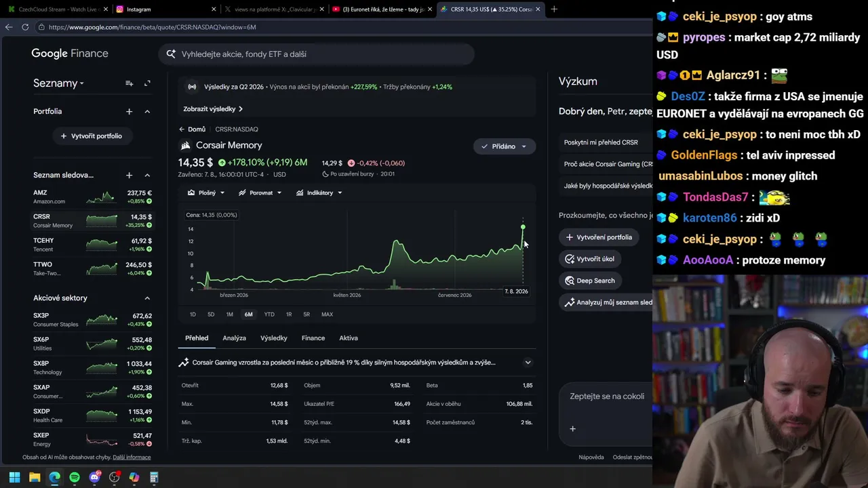Click the back arrow beside Domů
Image resolution: width=868 pixels, height=488 pixels.
coord(182,129)
